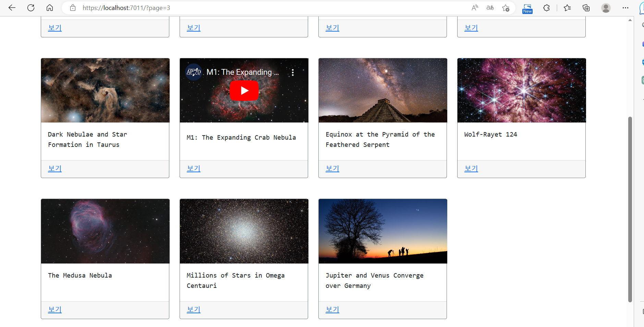Click 보기 link under Dark Nebulae card
The width and height of the screenshot is (644, 327).
pyautogui.click(x=55, y=168)
